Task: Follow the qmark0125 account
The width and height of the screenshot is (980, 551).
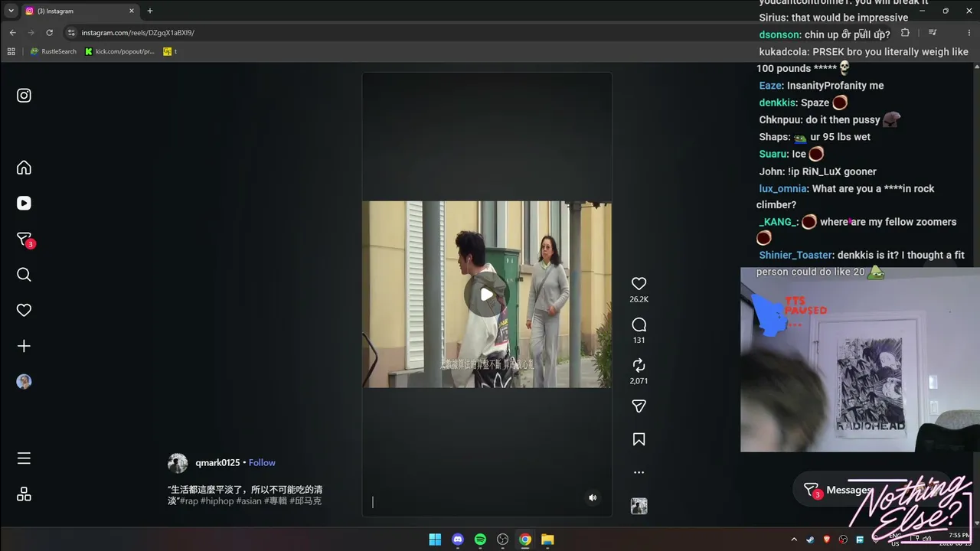Action: coord(262,463)
